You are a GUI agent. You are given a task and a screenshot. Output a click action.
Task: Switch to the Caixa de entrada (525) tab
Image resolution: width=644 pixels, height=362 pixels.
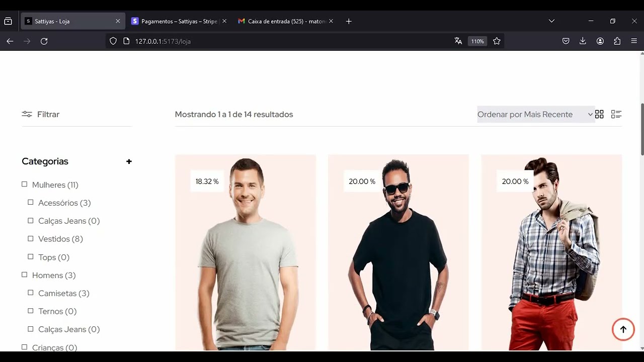[286, 21]
